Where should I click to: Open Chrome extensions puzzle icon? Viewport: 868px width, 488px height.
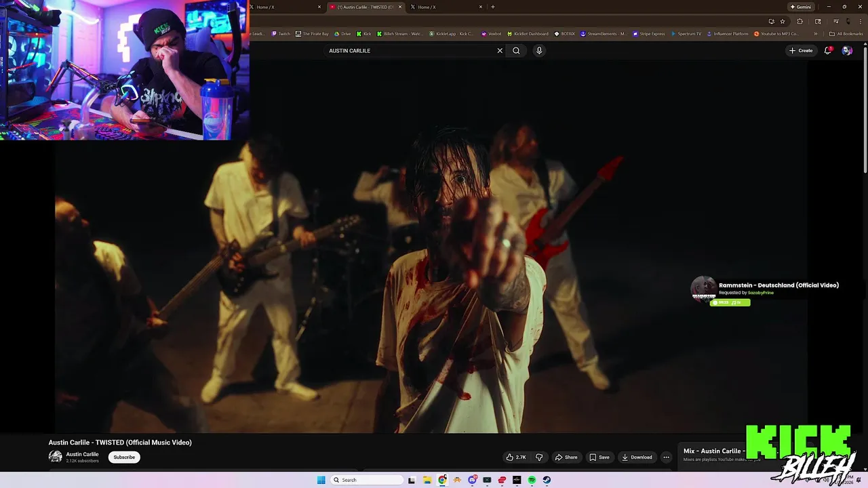pyautogui.click(x=800, y=21)
